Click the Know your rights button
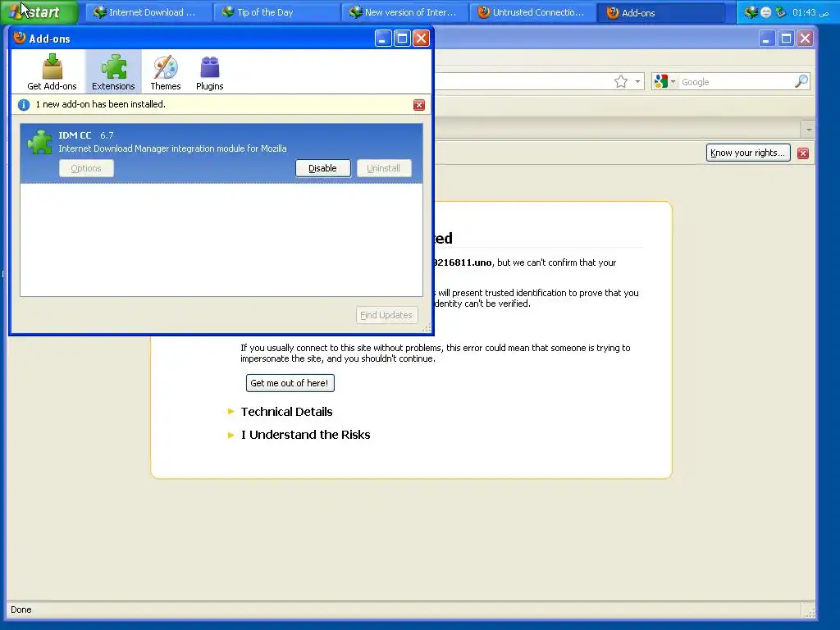 pyautogui.click(x=748, y=153)
